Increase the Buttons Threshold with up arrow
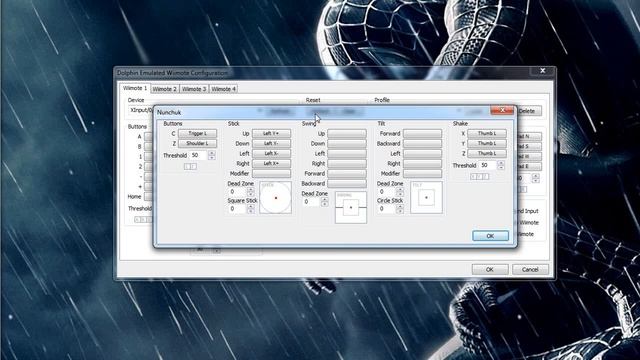This screenshot has height=360, width=640. click(211, 153)
